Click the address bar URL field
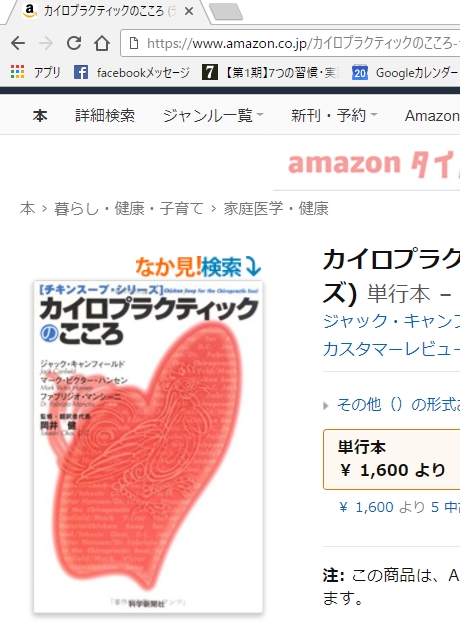460x627 pixels. (x=291, y=43)
